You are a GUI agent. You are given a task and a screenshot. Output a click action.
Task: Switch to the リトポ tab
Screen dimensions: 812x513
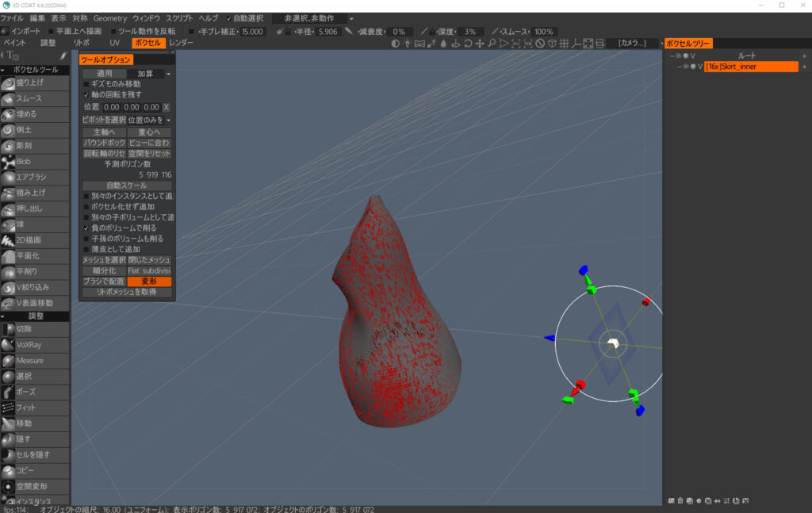(81, 42)
